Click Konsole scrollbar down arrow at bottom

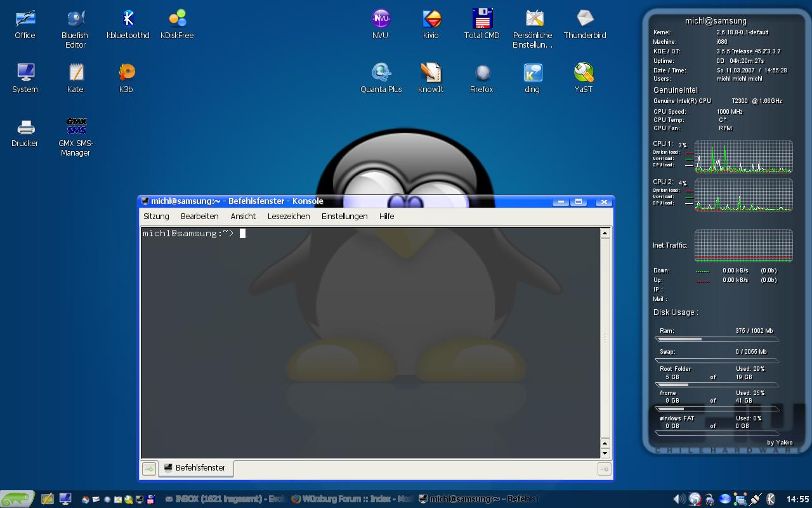click(x=605, y=453)
